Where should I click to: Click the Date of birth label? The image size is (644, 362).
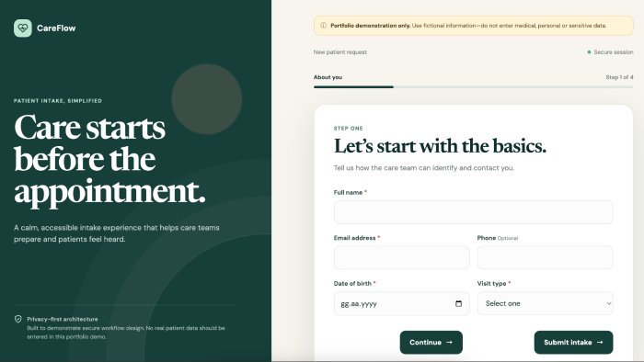click(x=354, y=283)
